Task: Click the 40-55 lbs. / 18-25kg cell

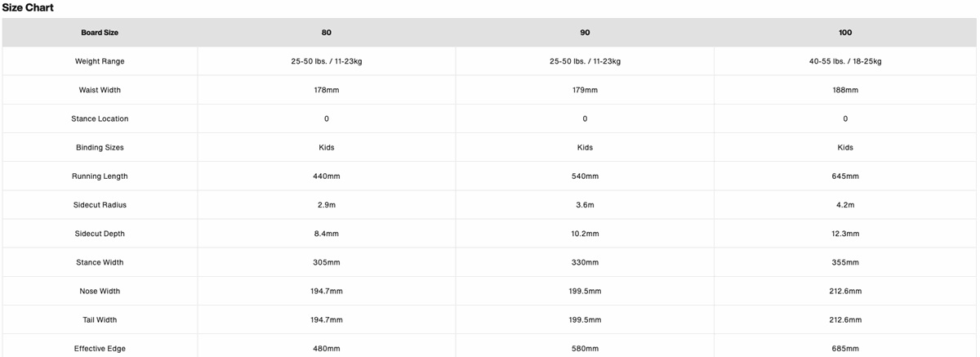Action: pos(845,61)
